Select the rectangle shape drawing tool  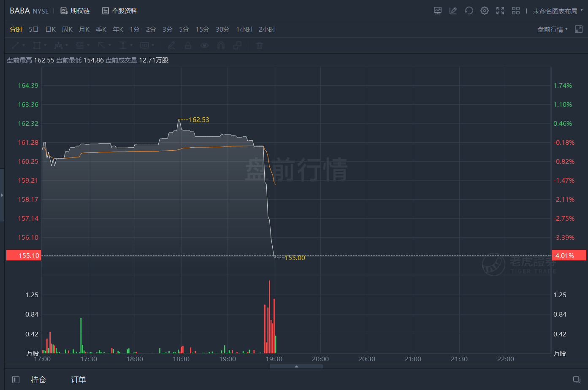tap(37, 45)
